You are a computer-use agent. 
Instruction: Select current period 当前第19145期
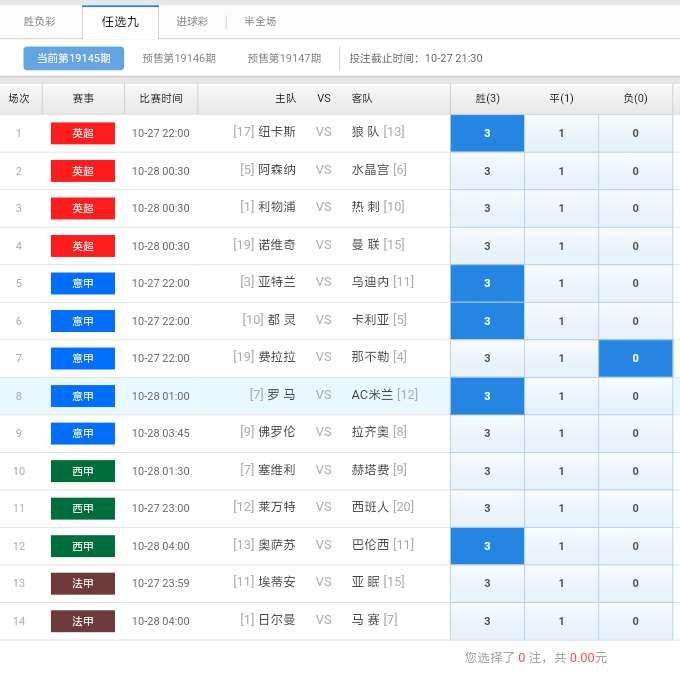point(73,58)
